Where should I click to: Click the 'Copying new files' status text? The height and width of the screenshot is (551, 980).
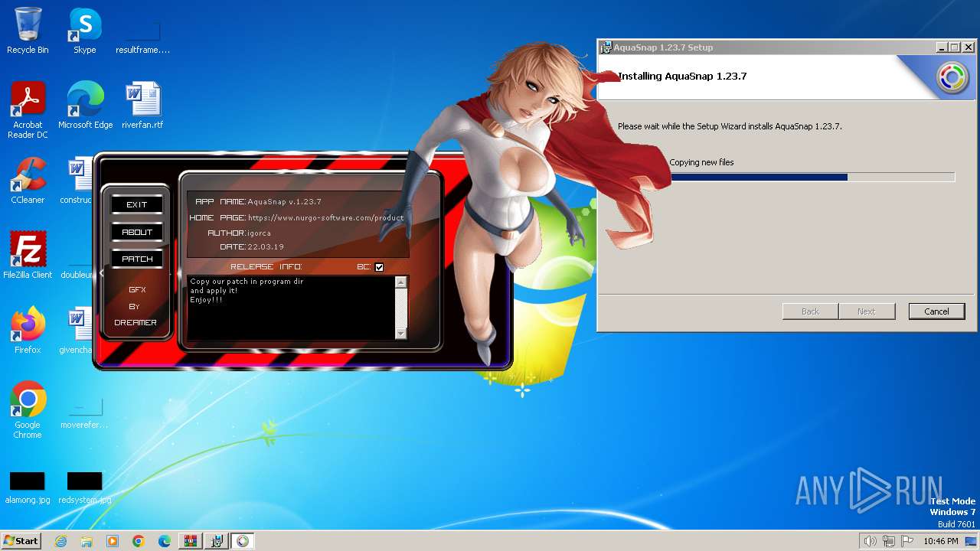[x=701, y=162]
